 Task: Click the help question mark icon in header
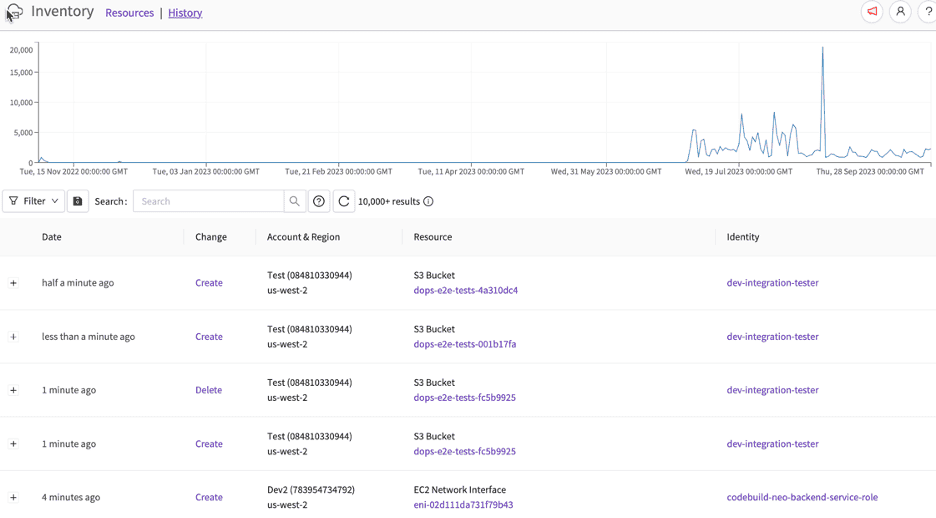coord(928,11)
